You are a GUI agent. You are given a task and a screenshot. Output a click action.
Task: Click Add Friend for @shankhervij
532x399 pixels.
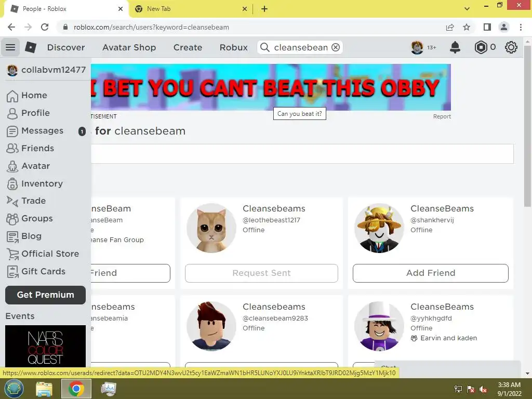431,273
